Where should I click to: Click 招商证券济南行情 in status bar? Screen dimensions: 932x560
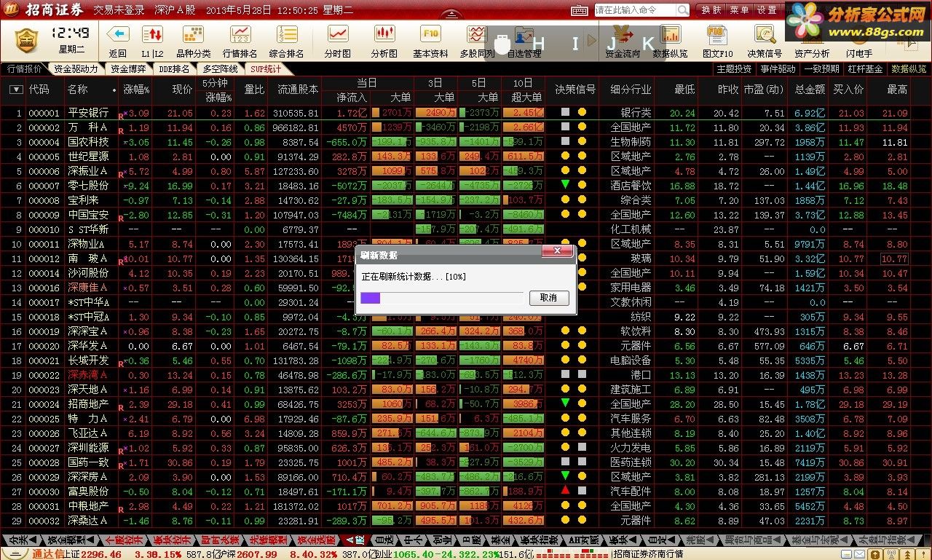click(x=648, y=554)
